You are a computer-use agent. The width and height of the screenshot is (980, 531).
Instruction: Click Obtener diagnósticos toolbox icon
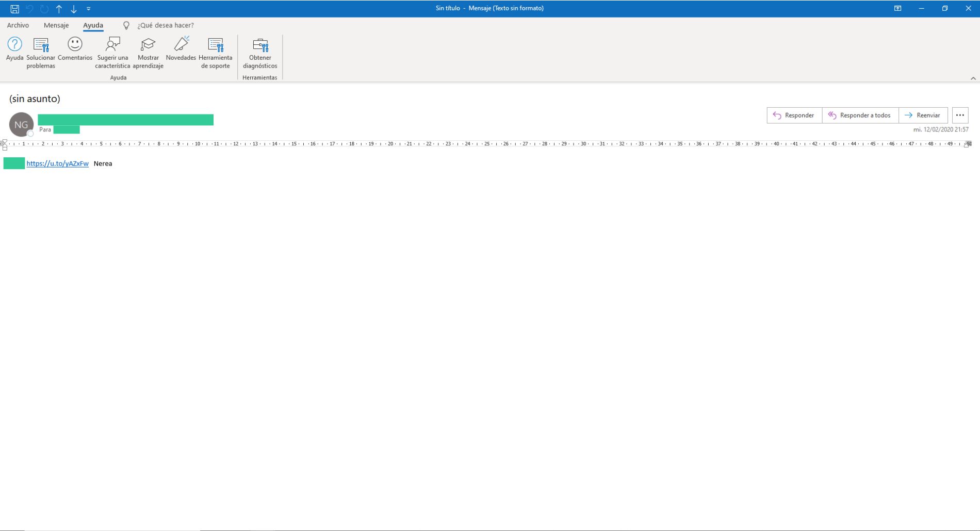(260, 45)
